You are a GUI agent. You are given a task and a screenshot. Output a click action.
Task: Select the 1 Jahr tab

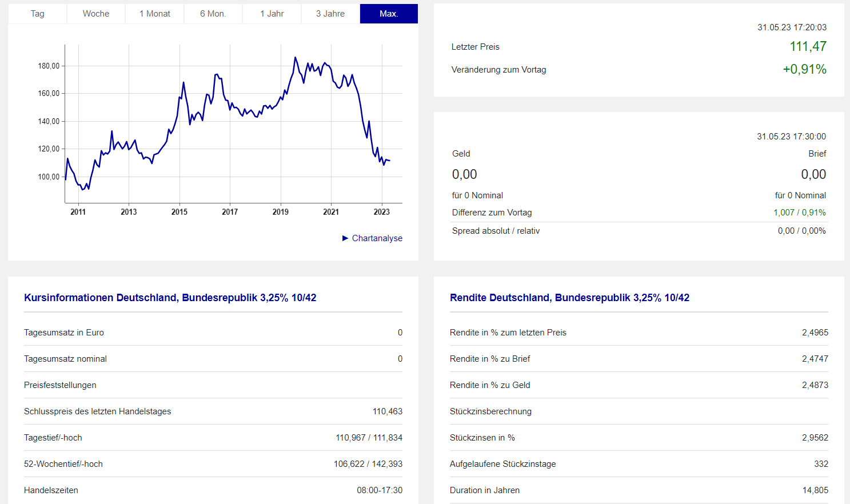click(x=272, y=14)
